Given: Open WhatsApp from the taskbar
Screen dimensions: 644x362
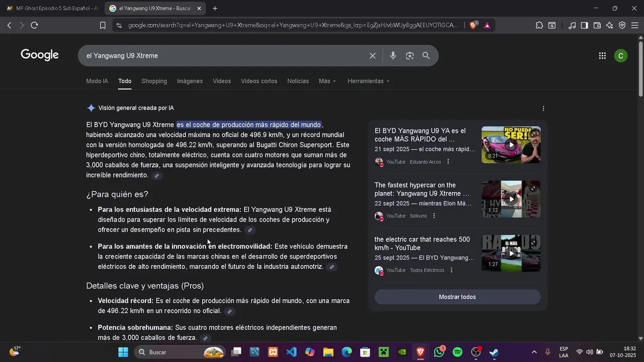Looking at the screenshot, I should click(439, 352).
